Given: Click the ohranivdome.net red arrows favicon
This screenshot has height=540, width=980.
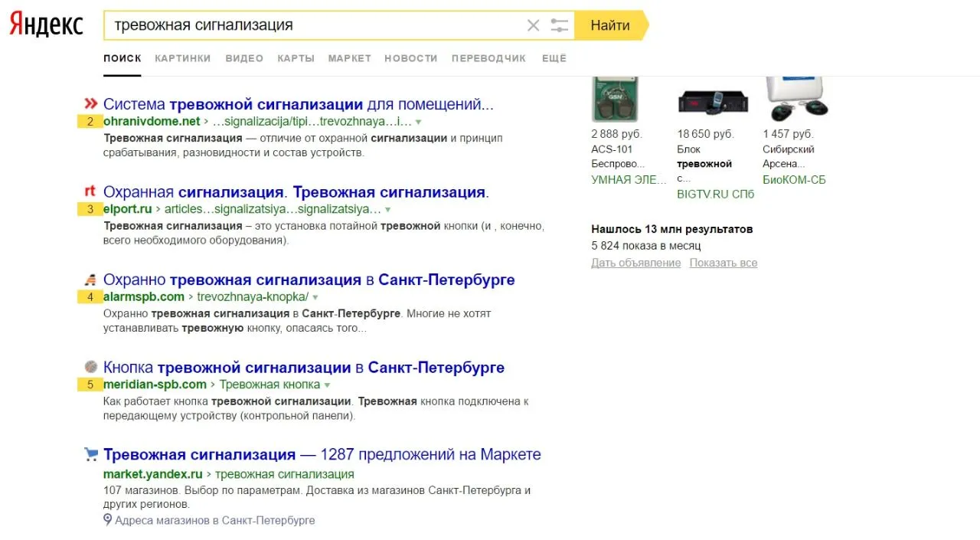Looking at the screenshot, I should (x=91, y=104).
